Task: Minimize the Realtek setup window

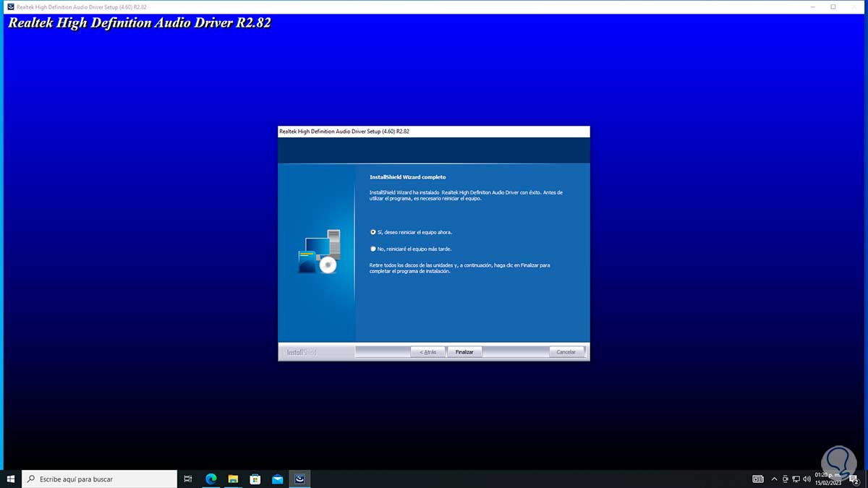Action: point(814,7)
